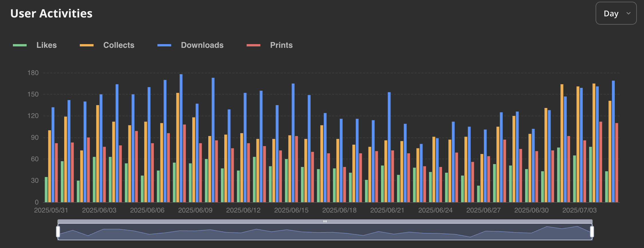Click the 150 y-axis label
The height and width of the screenshot is (248, 644).
tap(33, 95)
